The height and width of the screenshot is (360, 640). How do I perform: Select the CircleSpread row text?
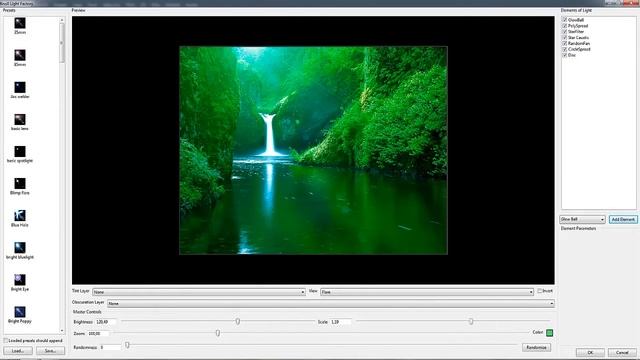pyautogui.click(x=579, y=49)
